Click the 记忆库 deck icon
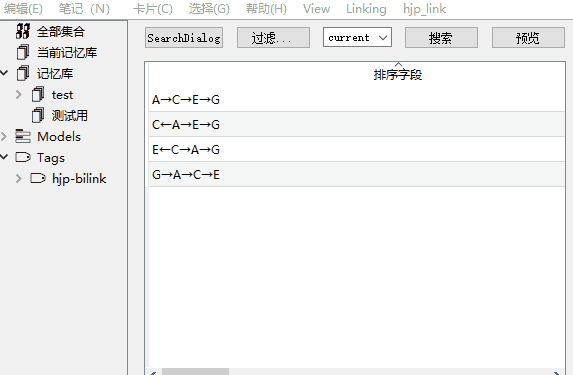The width and height of the screenshot is (573, 375). [x=23, y=73]
